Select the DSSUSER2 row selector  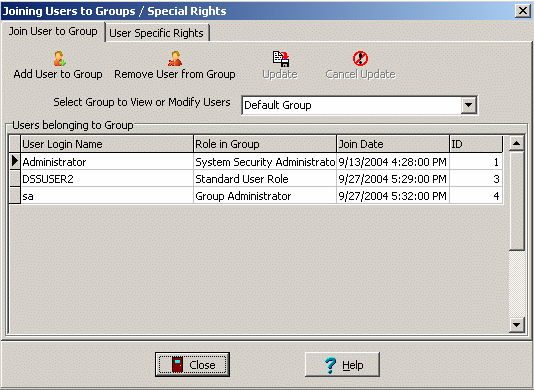point(15,178)
